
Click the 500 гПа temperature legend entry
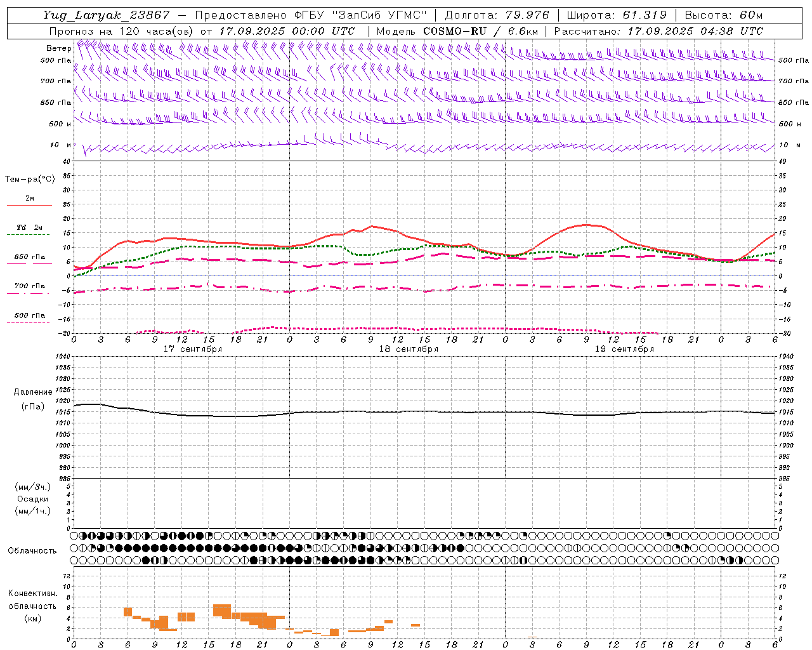30,315
